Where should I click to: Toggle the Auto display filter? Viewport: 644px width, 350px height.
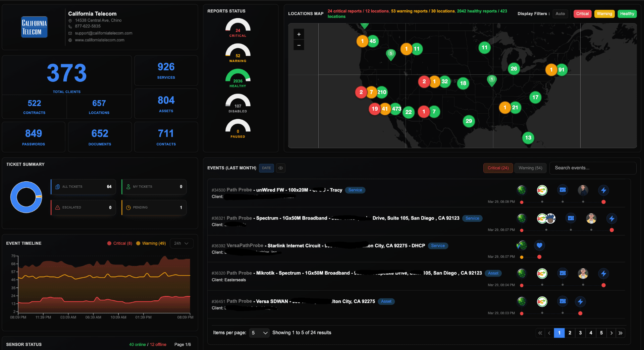pos(560,14)
